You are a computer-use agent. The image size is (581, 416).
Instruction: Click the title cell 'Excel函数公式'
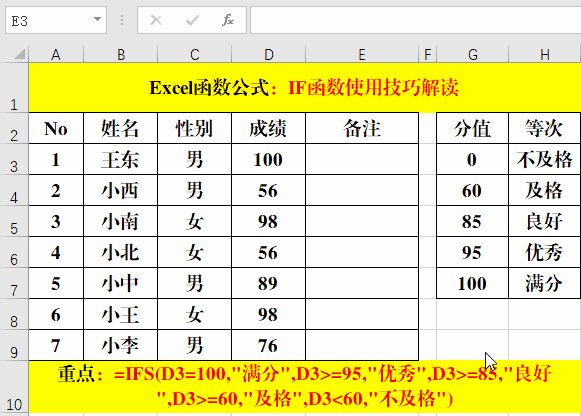coord(305,88)
